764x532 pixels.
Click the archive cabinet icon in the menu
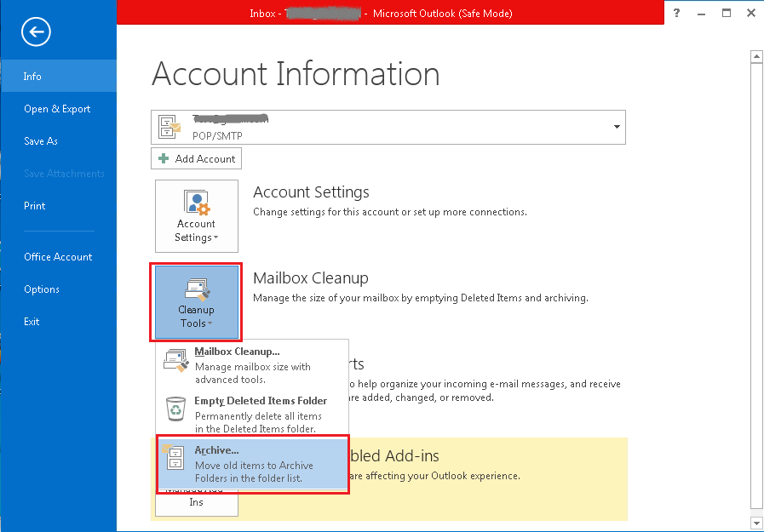coord(174,456)
